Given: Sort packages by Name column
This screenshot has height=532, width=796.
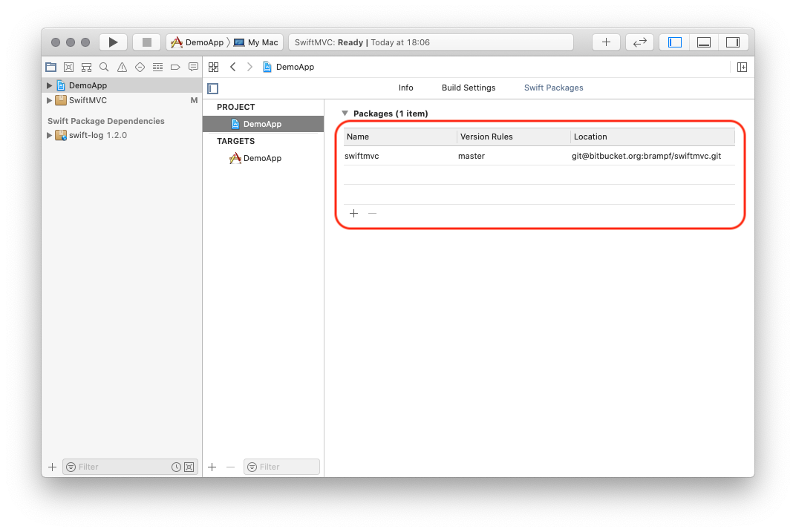Looking at the screenshot, I should (x=400, y=137).
